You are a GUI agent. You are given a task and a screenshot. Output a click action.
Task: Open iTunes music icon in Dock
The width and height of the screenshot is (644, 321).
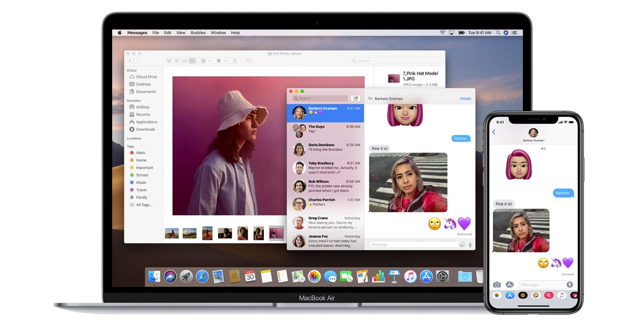[x=410, y=276]
